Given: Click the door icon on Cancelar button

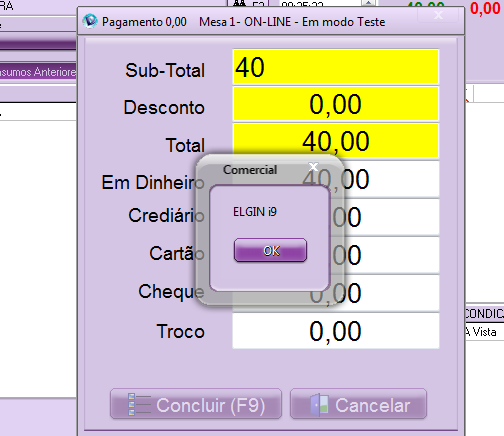Looking at the screenshot, I should 319,405.
